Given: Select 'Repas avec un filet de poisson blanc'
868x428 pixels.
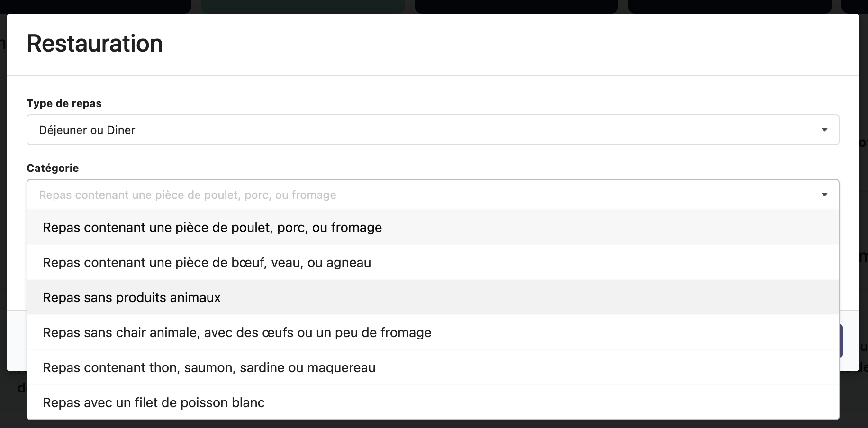Looking at the screenshot, I should [x=154, y=402].
